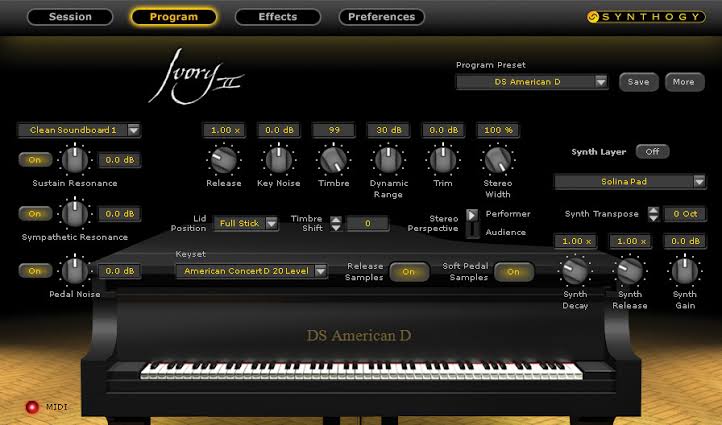Click the DS American D piano nameplate
This screenshot has width=722, height=425.
point(359,336)
